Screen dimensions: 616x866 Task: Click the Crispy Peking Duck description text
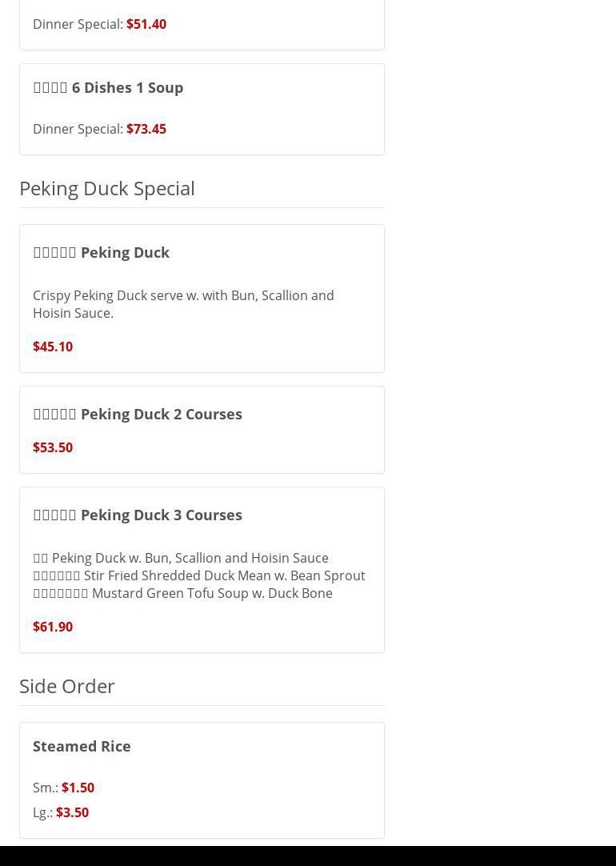183,304
